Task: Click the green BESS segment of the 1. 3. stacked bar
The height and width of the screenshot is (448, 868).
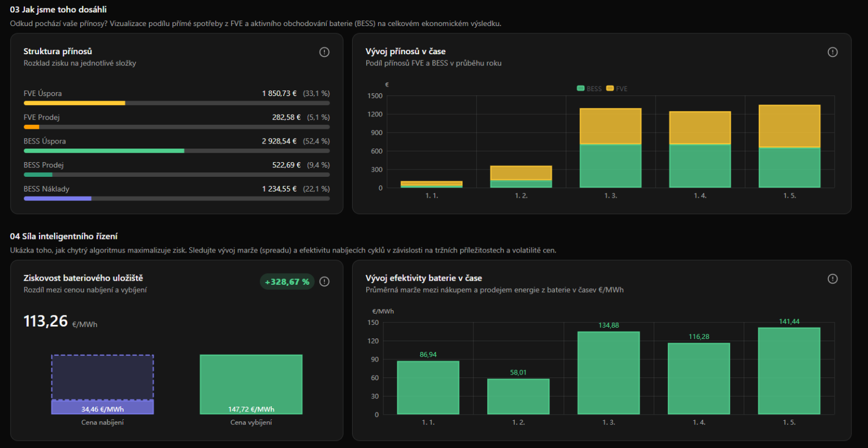Action: click(x=610, y=166)
